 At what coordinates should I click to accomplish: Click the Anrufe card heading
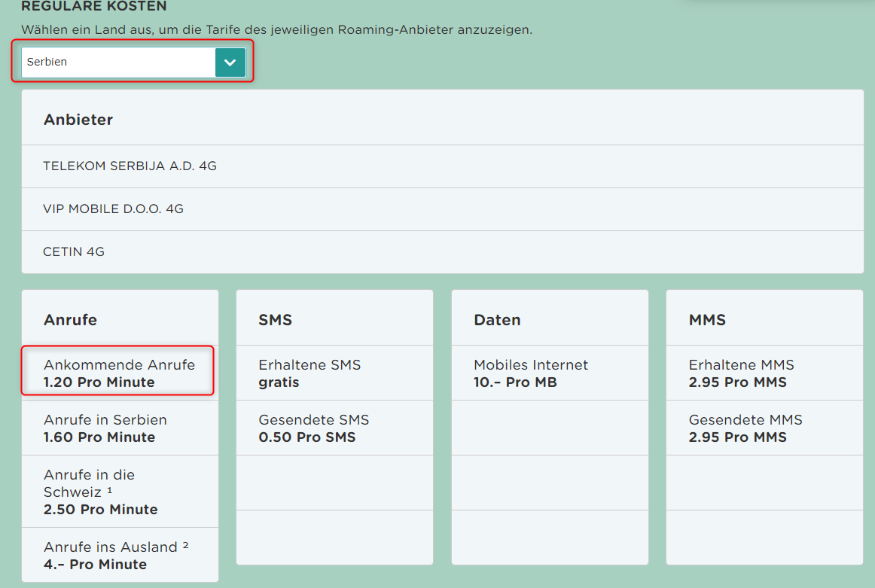pos(70,320)
